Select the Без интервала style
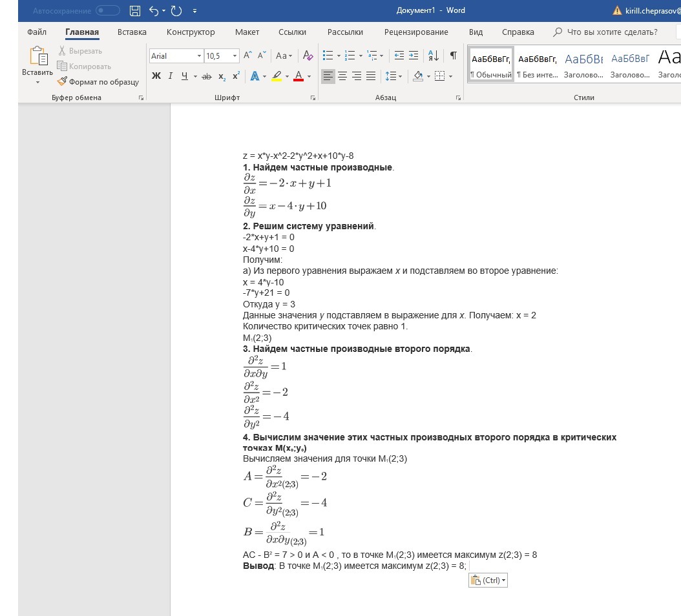The width and height of the screenshot is (681, 616). (538, 65)
